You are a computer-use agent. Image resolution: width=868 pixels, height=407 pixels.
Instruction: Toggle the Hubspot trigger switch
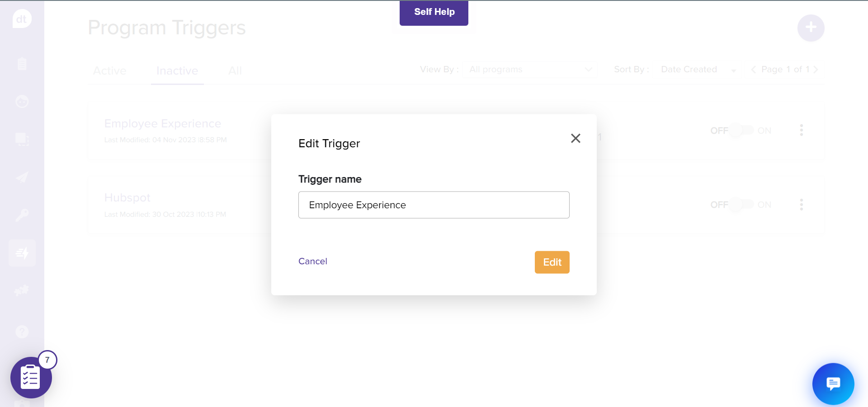point(741,205)
